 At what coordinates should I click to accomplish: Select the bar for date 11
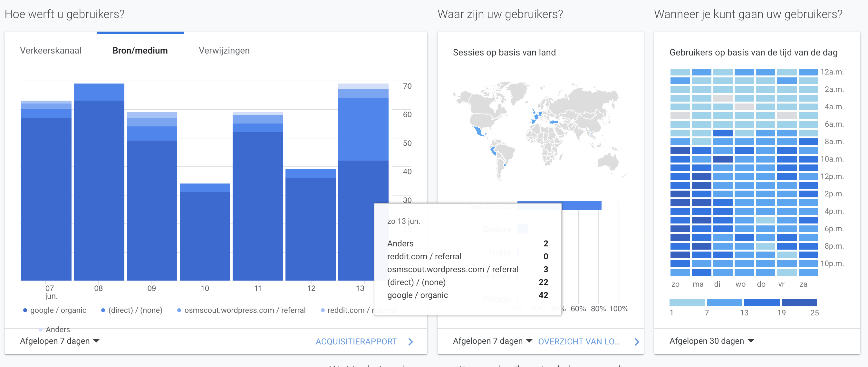click(x=258, y=196)
